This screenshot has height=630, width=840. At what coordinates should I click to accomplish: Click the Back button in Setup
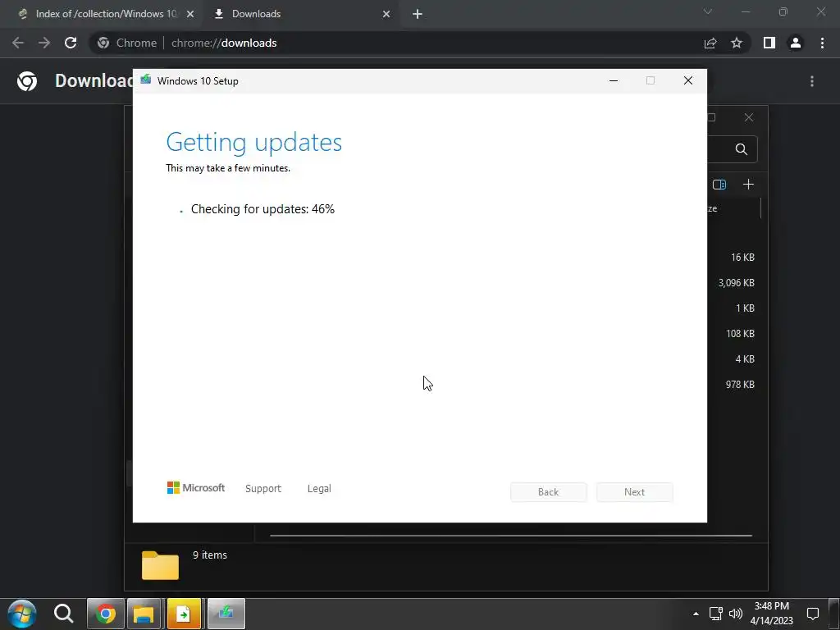[x=549, y=492]
